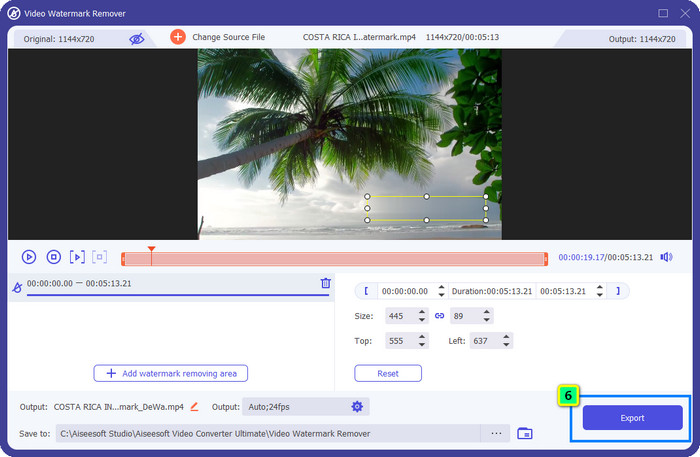700x457 pixels.
Task: Toggle the original preview eye icon
Action: click(137, 39)
